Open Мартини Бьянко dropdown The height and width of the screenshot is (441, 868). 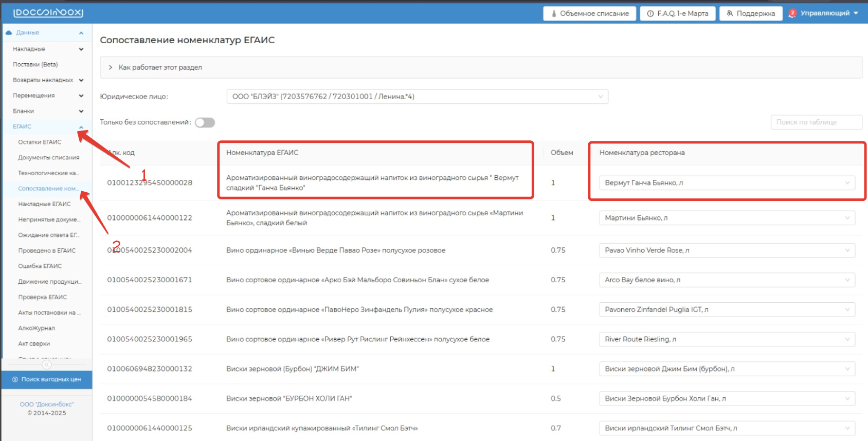tap(727, 218)
